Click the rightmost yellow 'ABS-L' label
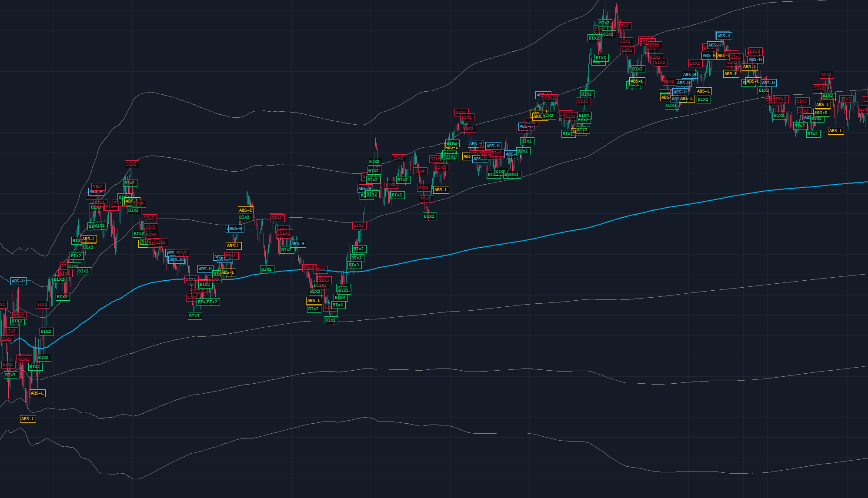 [836, 131]
